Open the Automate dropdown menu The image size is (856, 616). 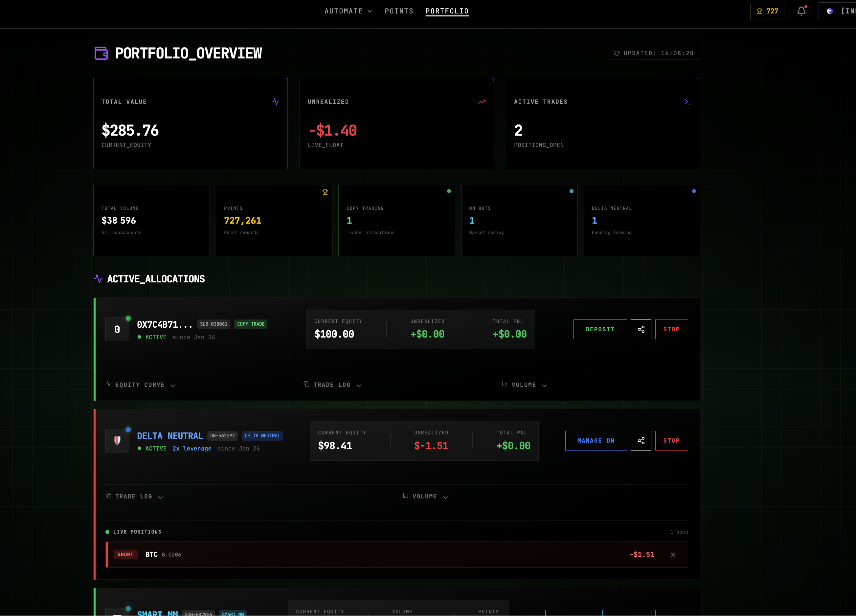click(x=348, y=11)
